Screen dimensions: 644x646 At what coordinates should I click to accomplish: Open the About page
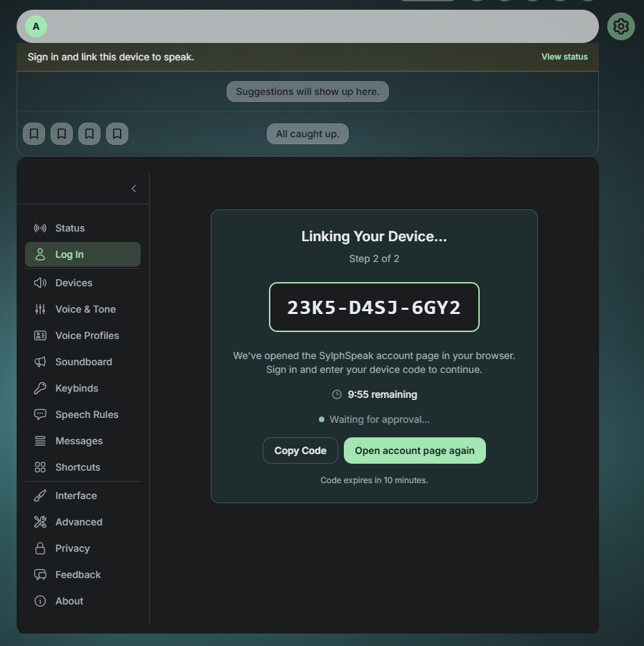coord(82,602)
